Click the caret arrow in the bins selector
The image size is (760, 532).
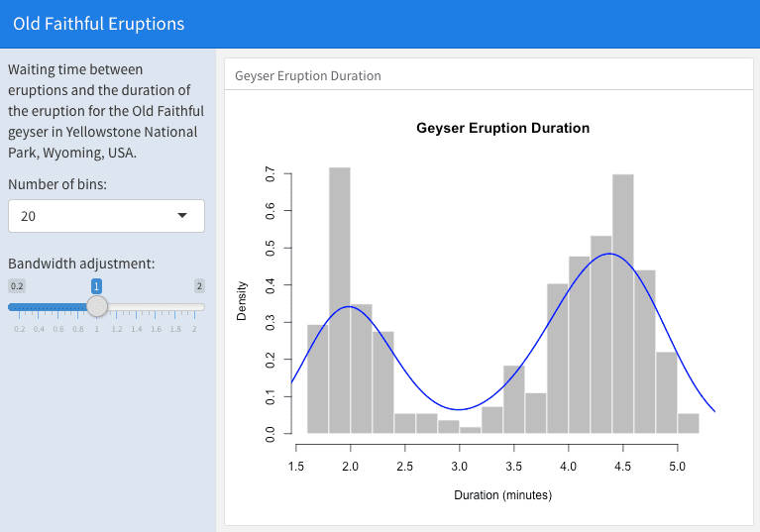(182, 216)
